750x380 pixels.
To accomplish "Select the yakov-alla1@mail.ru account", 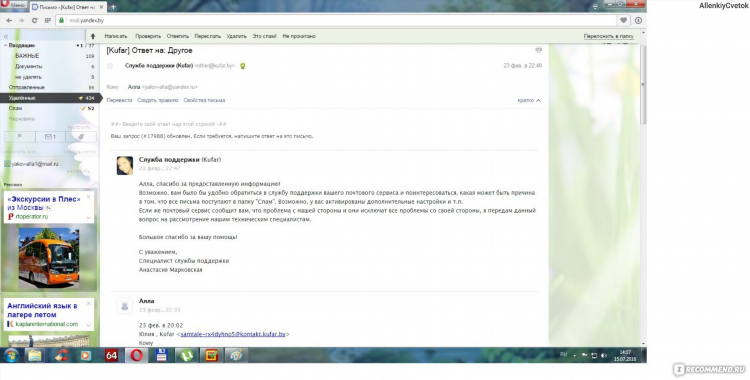I will [34, 164].
